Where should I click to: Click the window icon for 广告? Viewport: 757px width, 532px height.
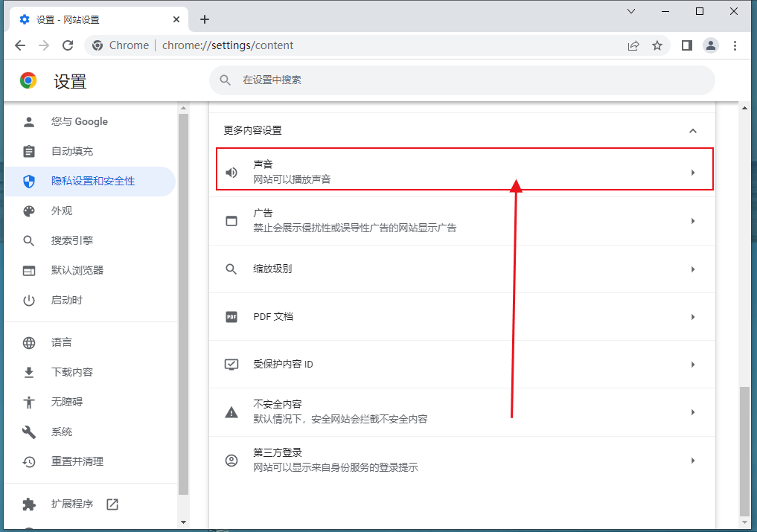[x=231, y=221]
